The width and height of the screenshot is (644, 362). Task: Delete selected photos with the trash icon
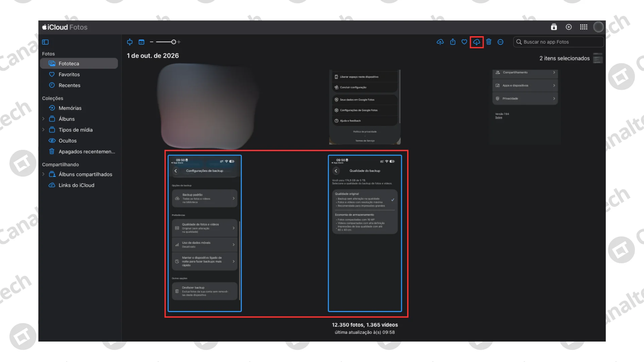(x=489, y=42)
